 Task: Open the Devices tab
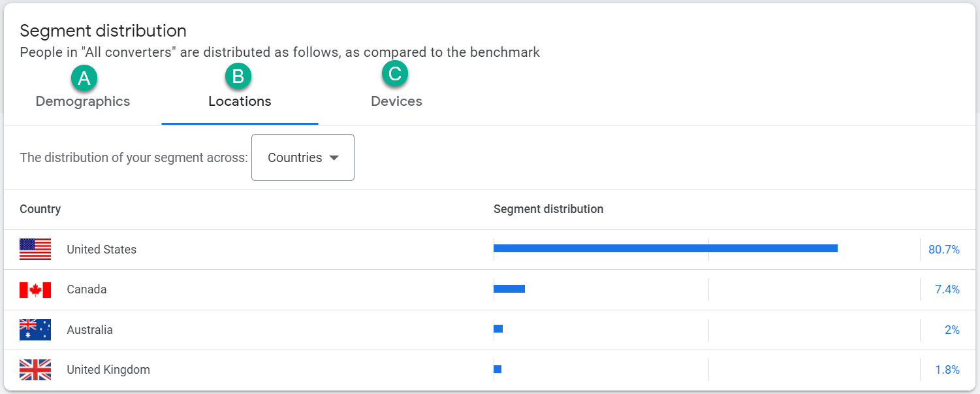tap(396, 102)
